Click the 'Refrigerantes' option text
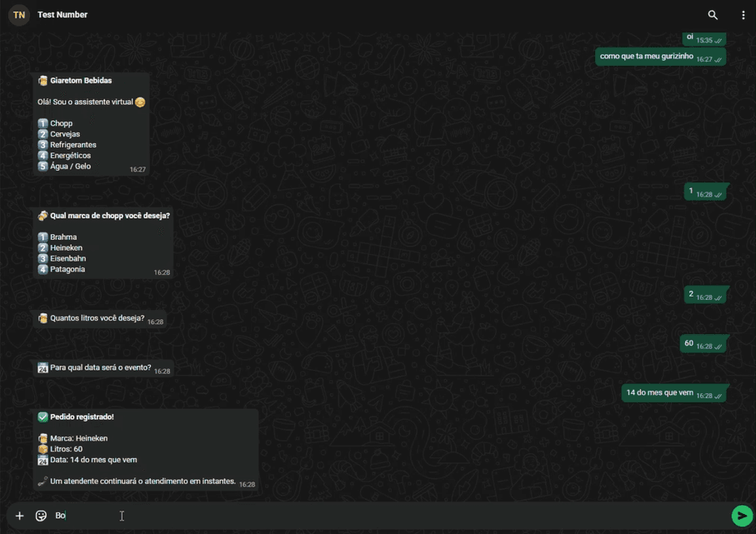 click(x=73, y=145)
